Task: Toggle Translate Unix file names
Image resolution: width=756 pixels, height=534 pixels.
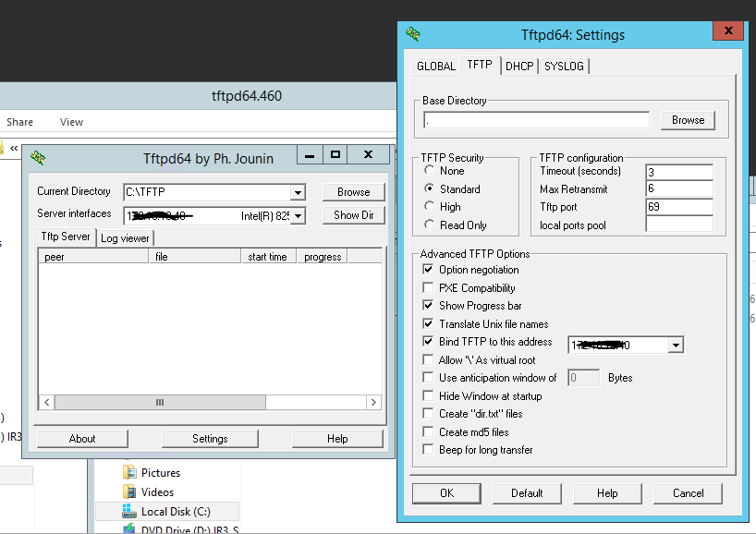Action: (428, 324)
